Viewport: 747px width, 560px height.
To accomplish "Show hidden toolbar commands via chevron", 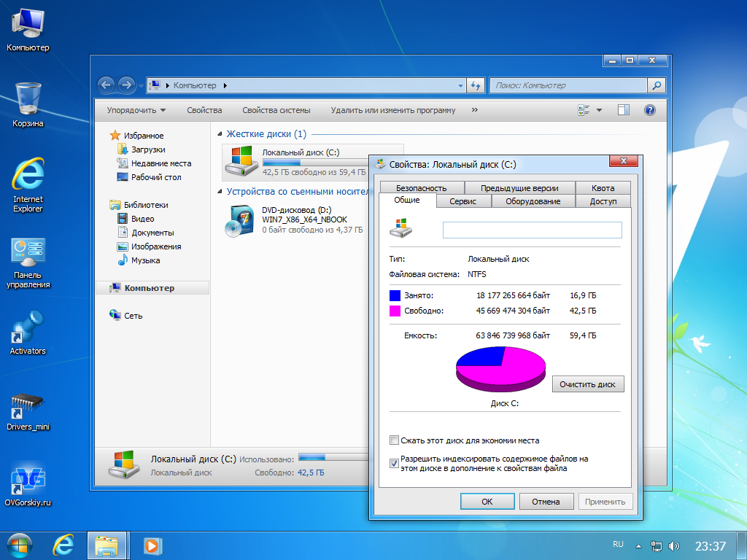I will (474, 110).
